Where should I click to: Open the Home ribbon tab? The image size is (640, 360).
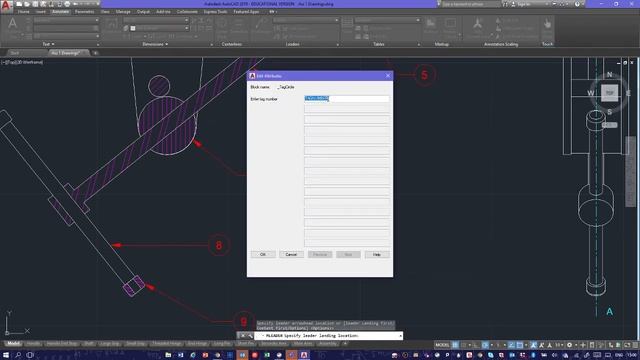coord(23,11)
